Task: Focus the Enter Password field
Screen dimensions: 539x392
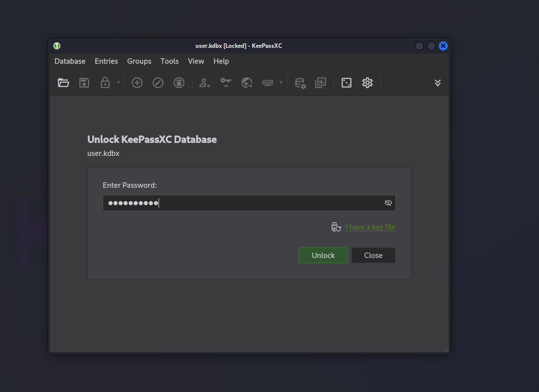Action: coord(249,203)
